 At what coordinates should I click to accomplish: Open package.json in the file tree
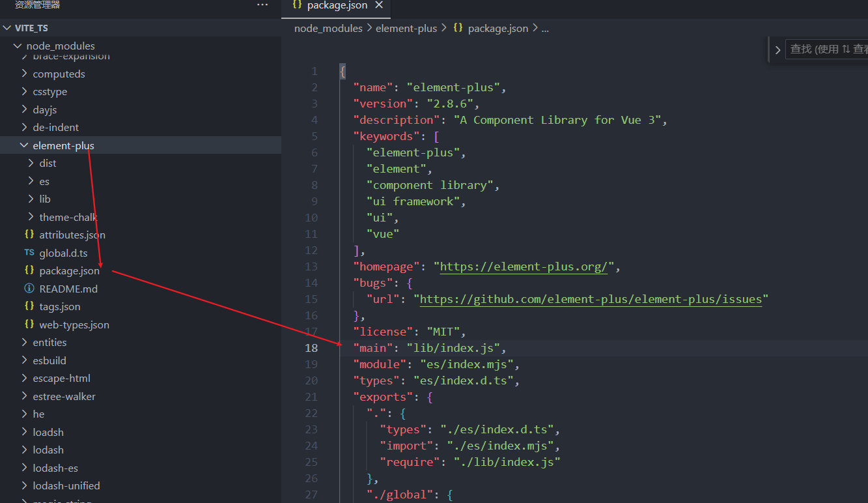coord(69,270)
